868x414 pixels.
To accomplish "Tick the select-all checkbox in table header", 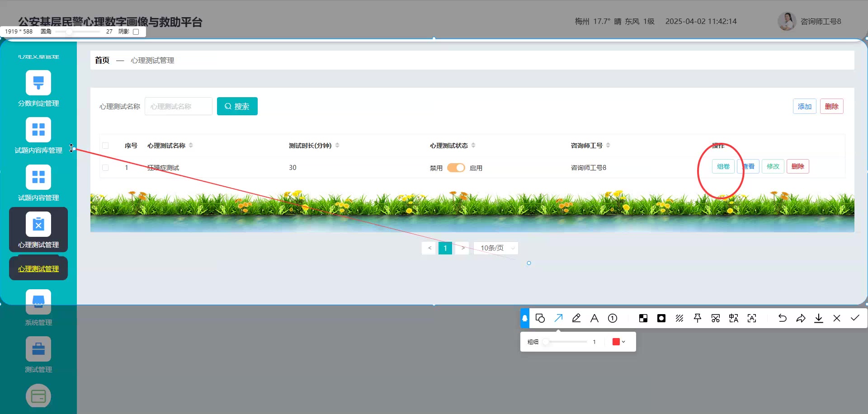I will [105, 146].
